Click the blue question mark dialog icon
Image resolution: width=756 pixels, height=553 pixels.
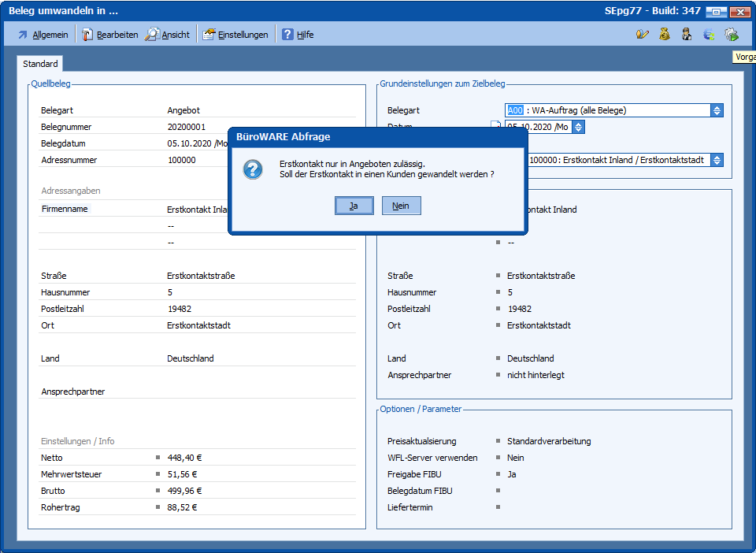(253, 169)
